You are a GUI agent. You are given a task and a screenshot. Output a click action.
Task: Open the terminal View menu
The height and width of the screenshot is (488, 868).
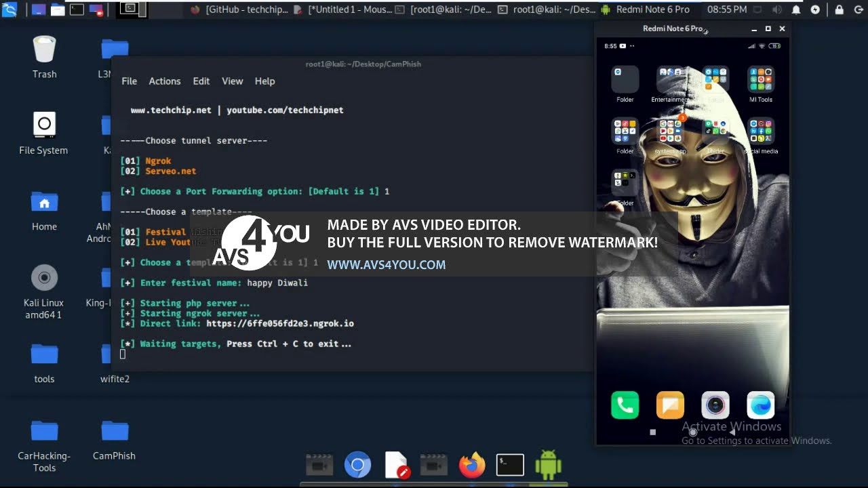click(x=232, y=81)
